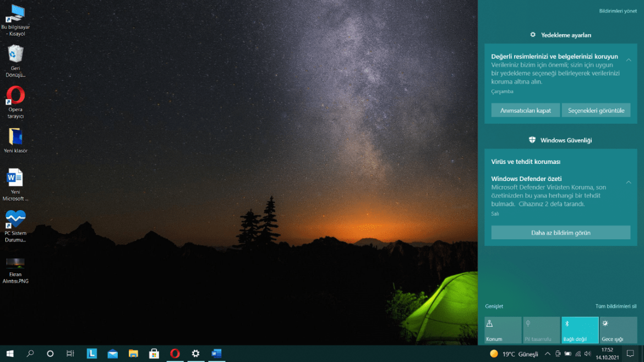Turn off the Bluetooth Bağlı değil tile
644x362 pixels.
point(580,330)
